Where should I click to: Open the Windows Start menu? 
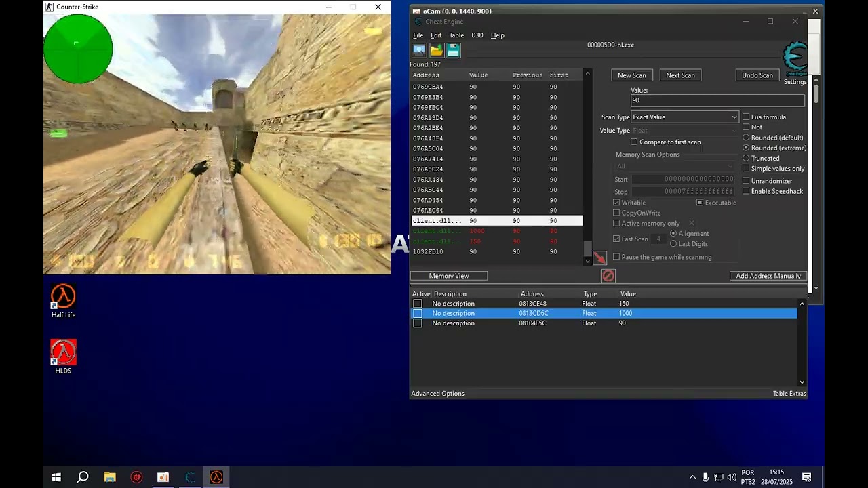(x=56, y=477)
